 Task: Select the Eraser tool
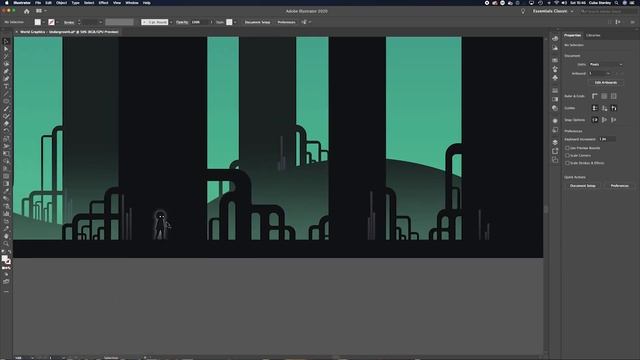[x=6, y=124]
